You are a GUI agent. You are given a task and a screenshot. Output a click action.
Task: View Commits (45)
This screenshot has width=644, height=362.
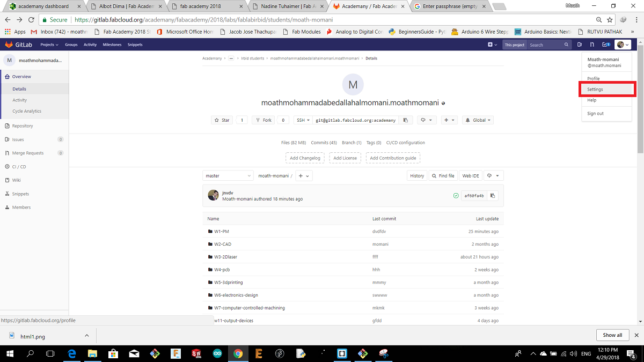click(324, 143)
